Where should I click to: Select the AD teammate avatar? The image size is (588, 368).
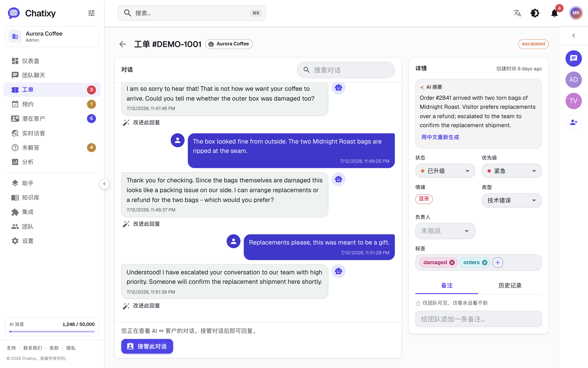574,80
